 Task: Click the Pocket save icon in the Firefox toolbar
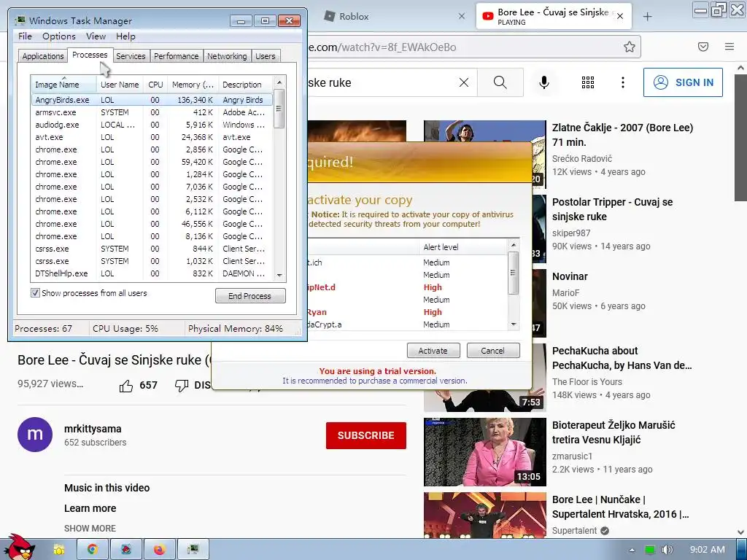point(703,47)
